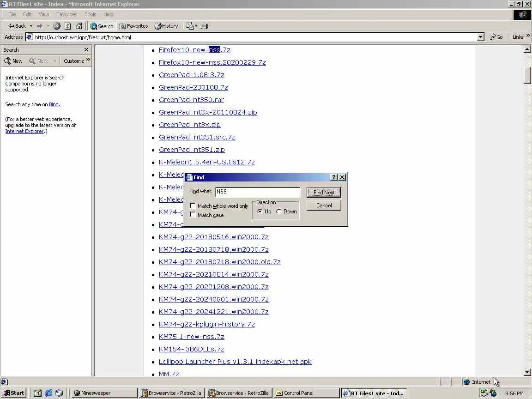532x399 pixels.
Task: Click the Find what text field
Action: point(258,192)
